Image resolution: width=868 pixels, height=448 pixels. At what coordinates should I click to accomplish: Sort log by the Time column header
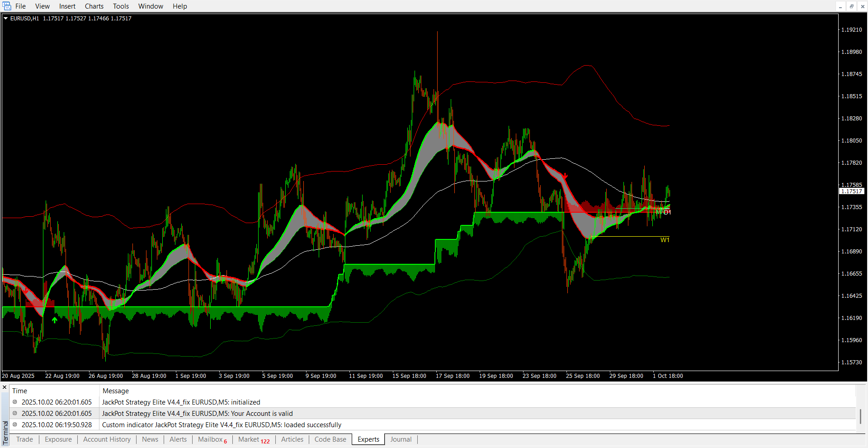[x=19, y=391]
